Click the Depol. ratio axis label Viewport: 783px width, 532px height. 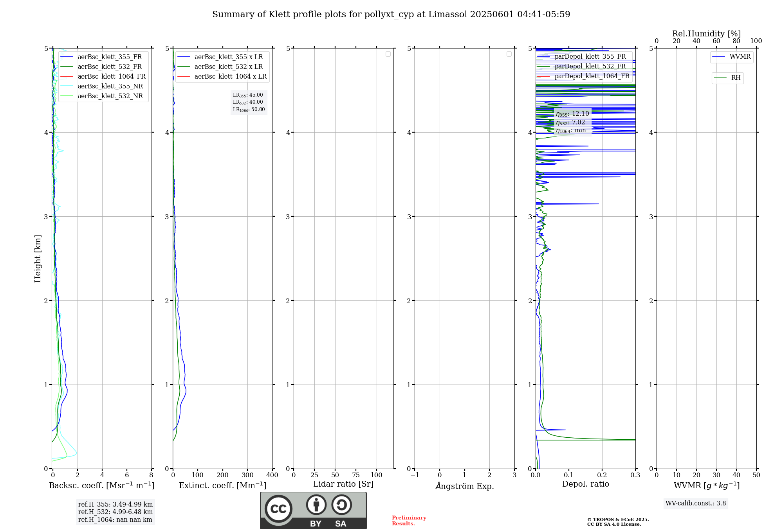click(586, 484)
